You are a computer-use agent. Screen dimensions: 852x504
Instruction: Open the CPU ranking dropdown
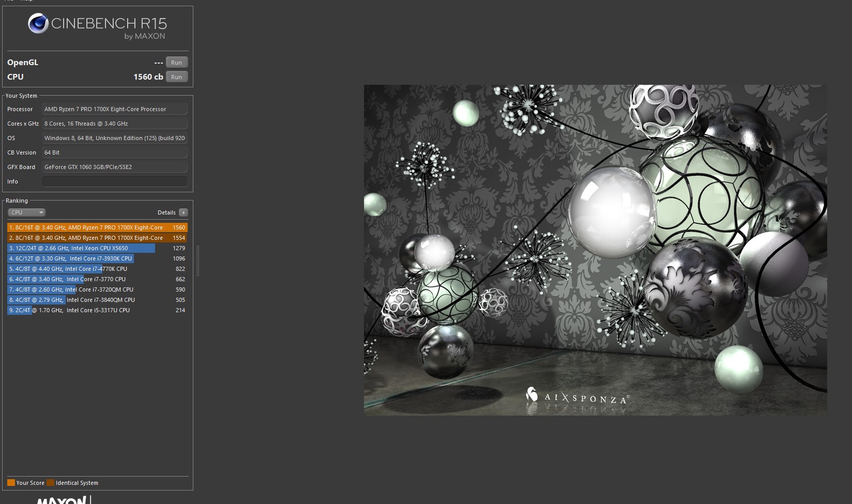click(26, 212)
